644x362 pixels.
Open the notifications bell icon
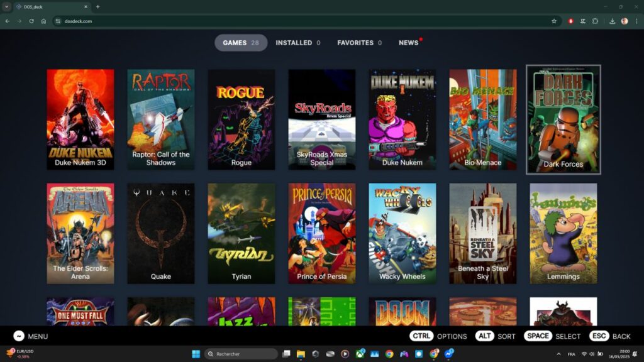[x=635, y=354]
